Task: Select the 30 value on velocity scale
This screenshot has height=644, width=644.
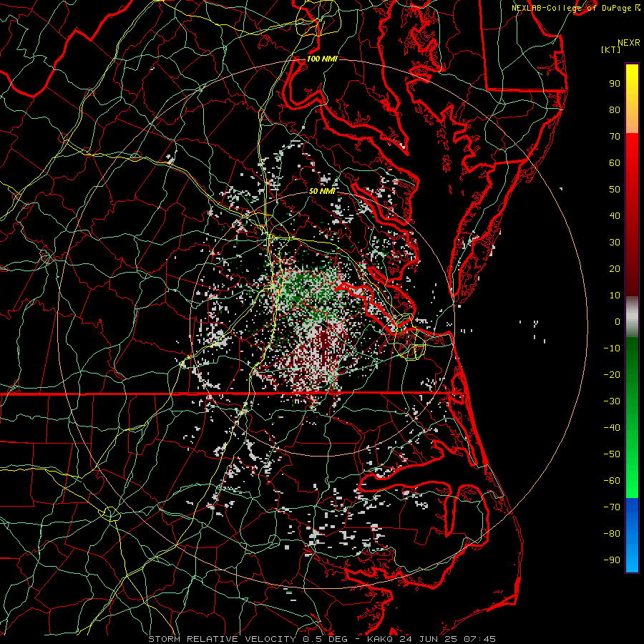Action: pos(615,243)
